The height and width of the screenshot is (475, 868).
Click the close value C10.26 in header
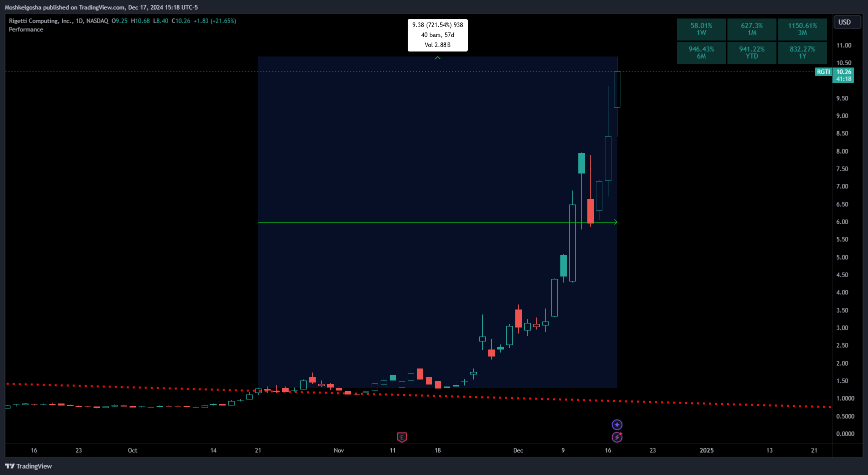pyautogui.click(x=181, y=21)
